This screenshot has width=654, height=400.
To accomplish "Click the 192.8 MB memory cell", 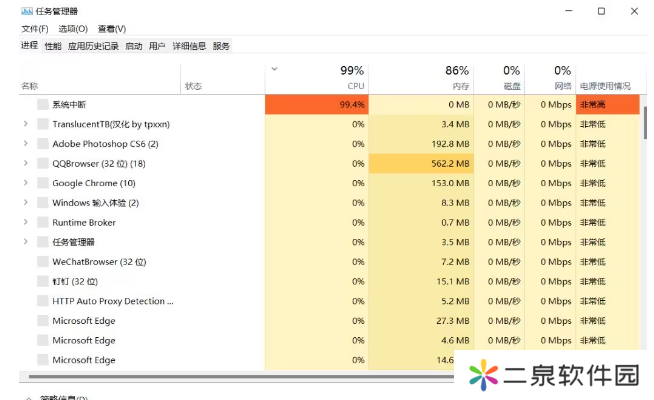I will pyautogui.click(x=421, y=144).
